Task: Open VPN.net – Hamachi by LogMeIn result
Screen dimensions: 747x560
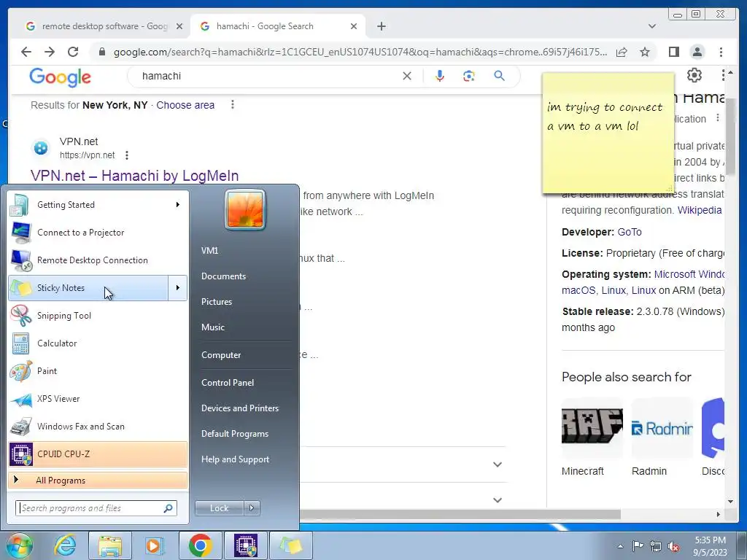Action: 134,176
